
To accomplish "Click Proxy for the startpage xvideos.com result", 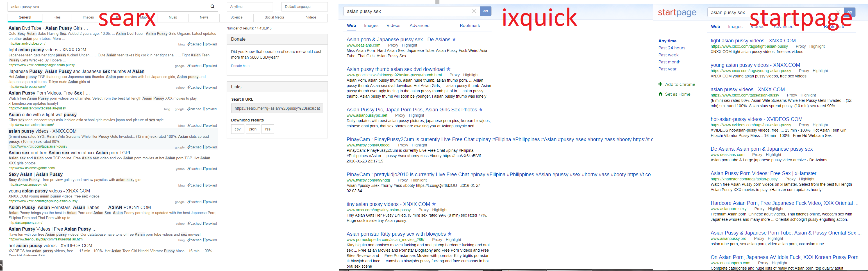I will [804, 125].
